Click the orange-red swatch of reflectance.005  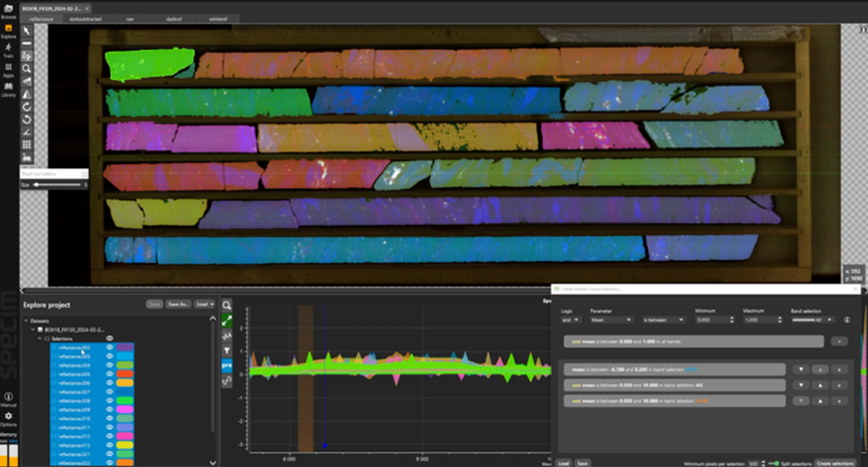pos(124,374)
